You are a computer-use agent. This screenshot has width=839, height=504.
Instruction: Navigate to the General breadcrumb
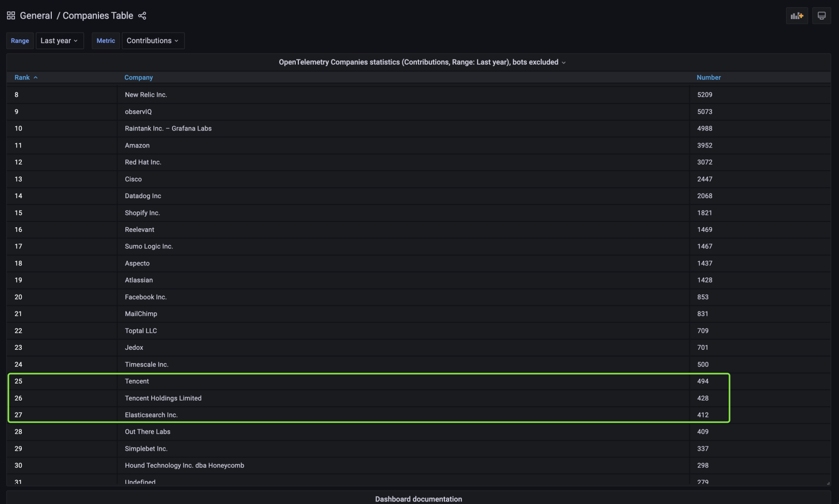[x=36, y=16]
